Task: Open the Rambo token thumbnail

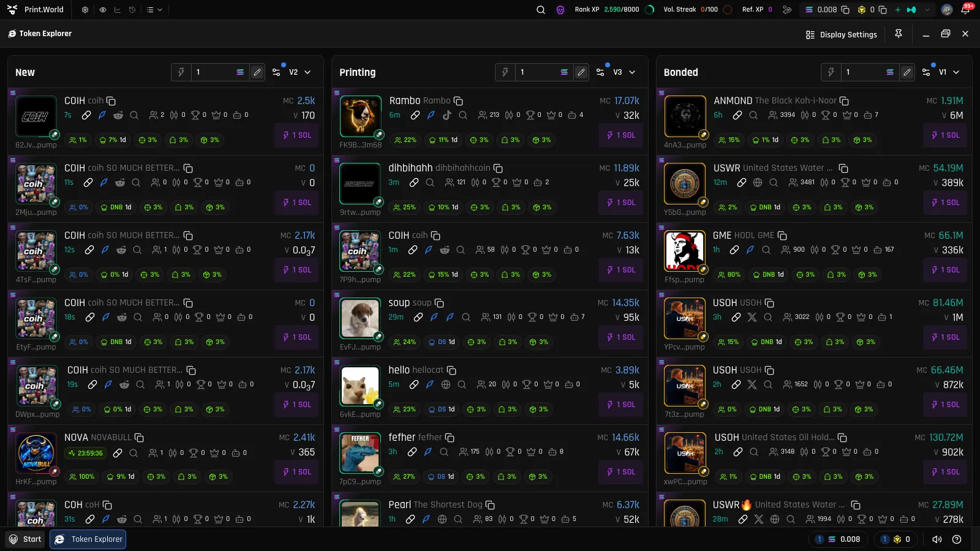Action: (x=360, y=116)
